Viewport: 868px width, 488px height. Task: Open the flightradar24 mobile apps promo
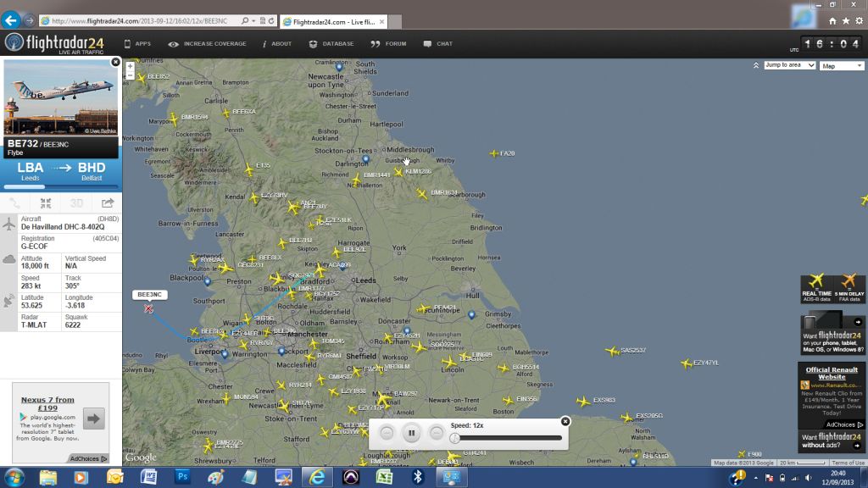(832, 333)
